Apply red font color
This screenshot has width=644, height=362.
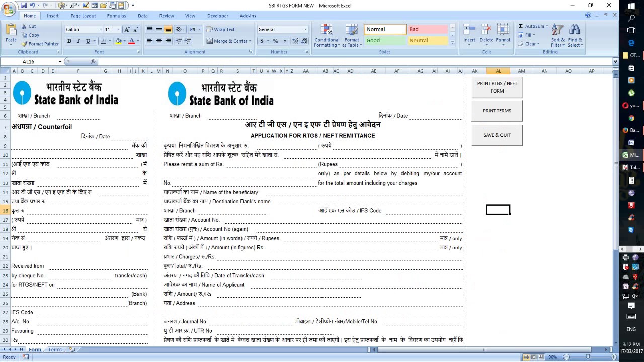point(132,41)
